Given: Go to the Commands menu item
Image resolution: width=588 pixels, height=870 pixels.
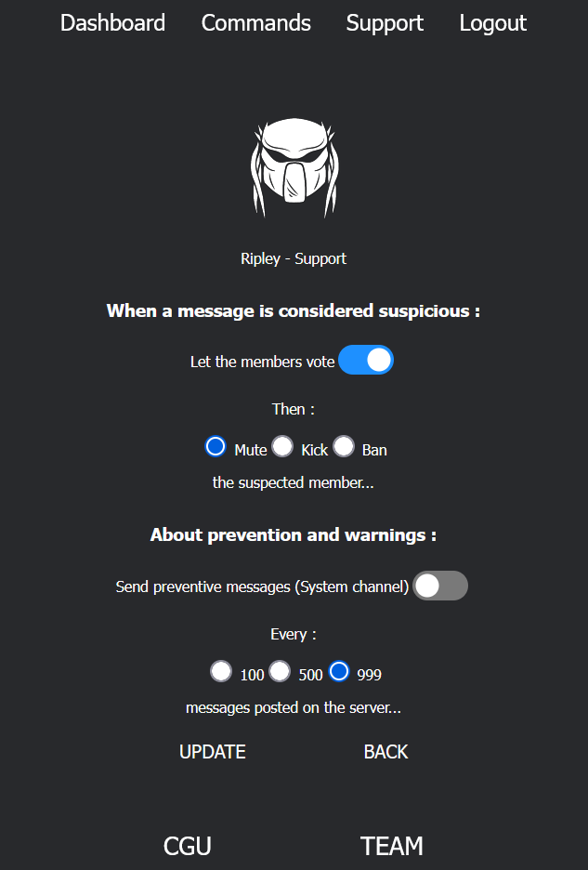Looking at the screenshot, I should 255,23.
